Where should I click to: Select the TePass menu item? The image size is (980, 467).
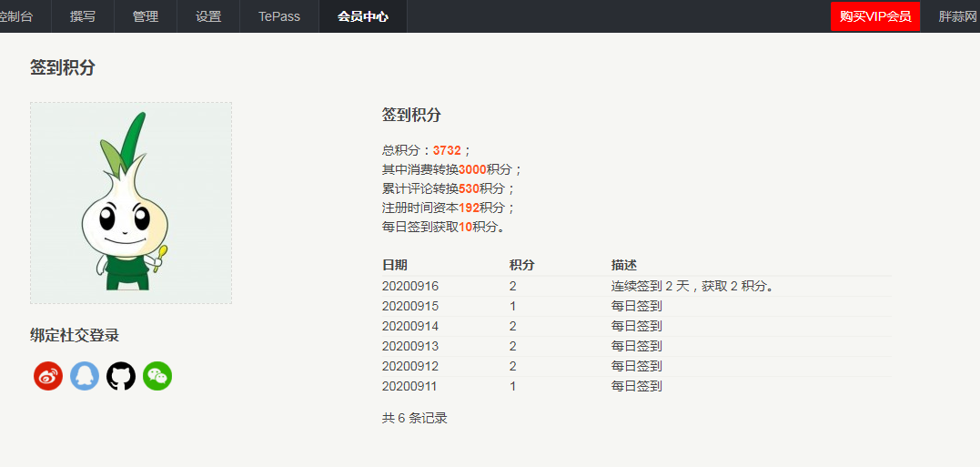(x=279, y=16)
